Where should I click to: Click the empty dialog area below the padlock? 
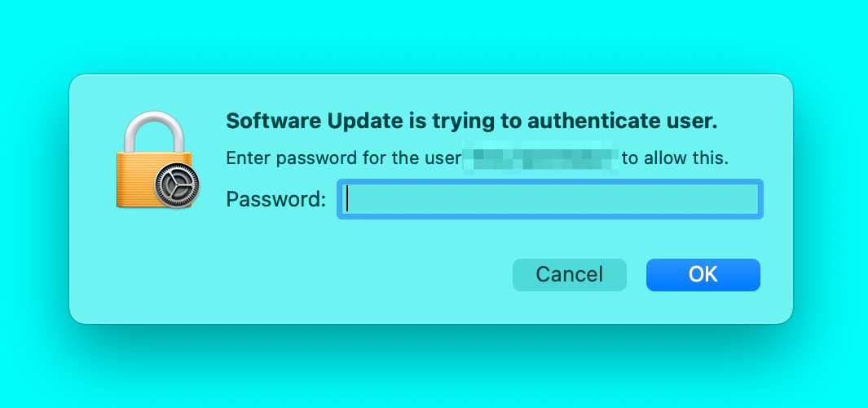pyautogui.click(x=158, y=266)
